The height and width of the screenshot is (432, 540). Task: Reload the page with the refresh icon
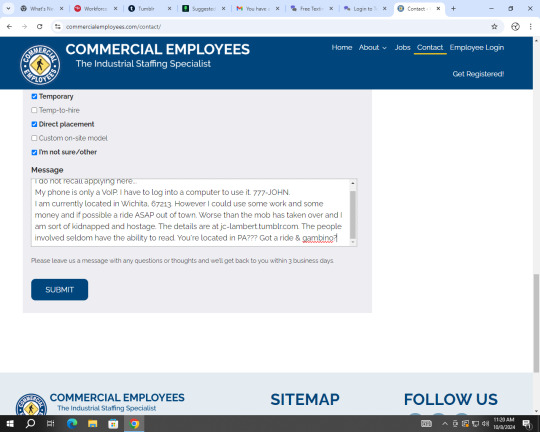40,27
